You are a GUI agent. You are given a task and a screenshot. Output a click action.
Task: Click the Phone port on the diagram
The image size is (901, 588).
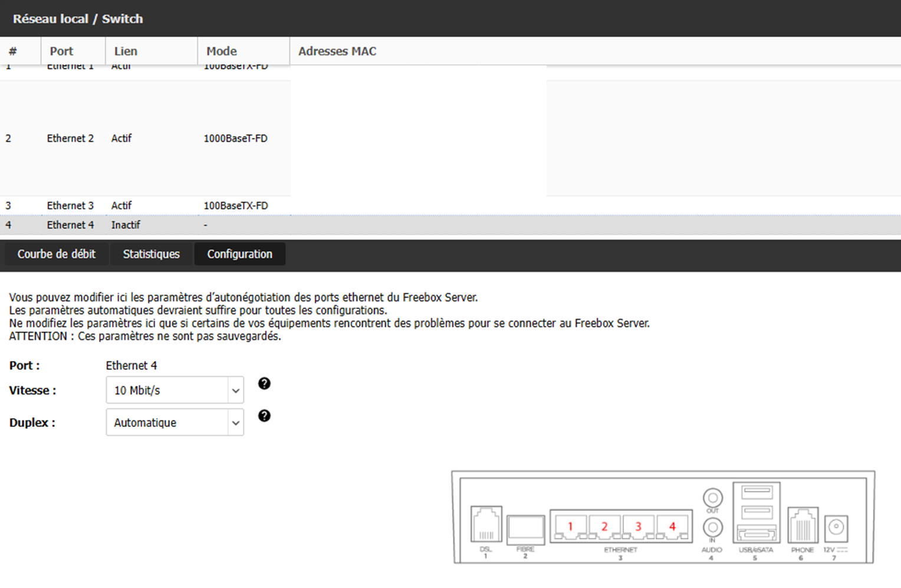(803, 525)
